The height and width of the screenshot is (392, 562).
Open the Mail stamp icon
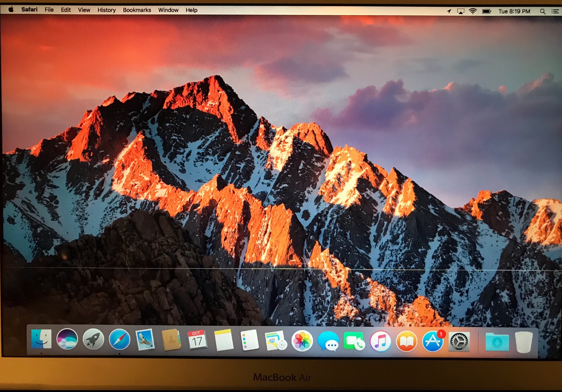145,340
